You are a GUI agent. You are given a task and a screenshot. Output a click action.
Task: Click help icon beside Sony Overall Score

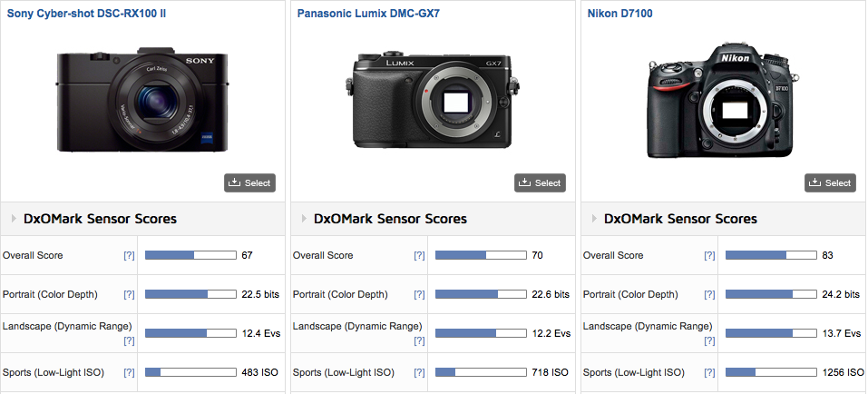point(129,256)
